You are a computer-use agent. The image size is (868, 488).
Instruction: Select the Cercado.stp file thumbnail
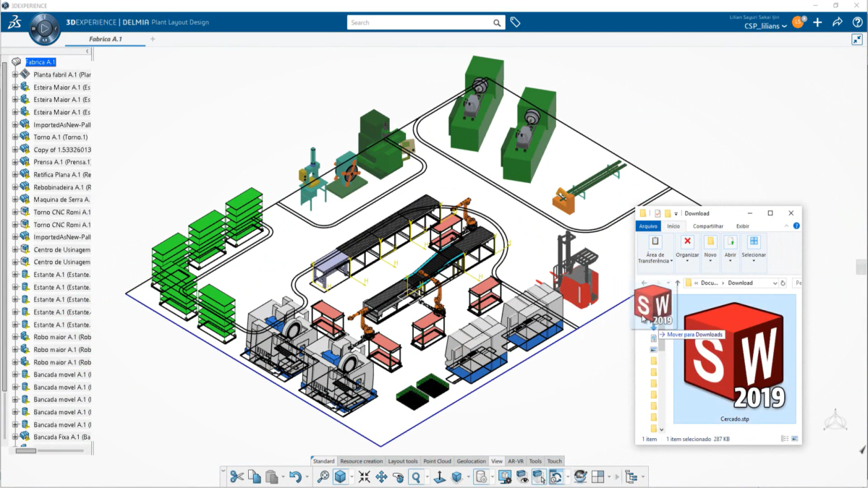coord(734,359)
